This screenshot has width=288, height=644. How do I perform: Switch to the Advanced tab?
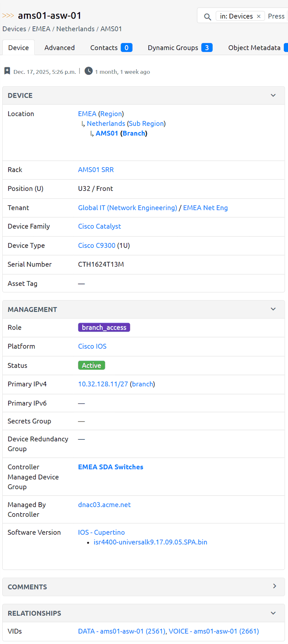[x=59, y=48]
